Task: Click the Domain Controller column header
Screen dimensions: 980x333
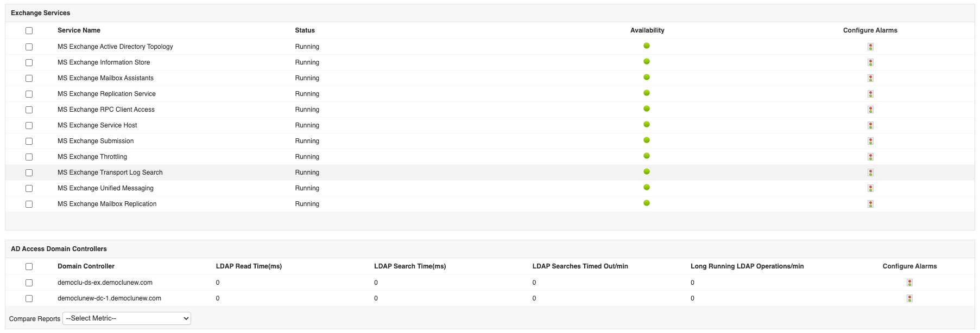Action: (86, 266)
